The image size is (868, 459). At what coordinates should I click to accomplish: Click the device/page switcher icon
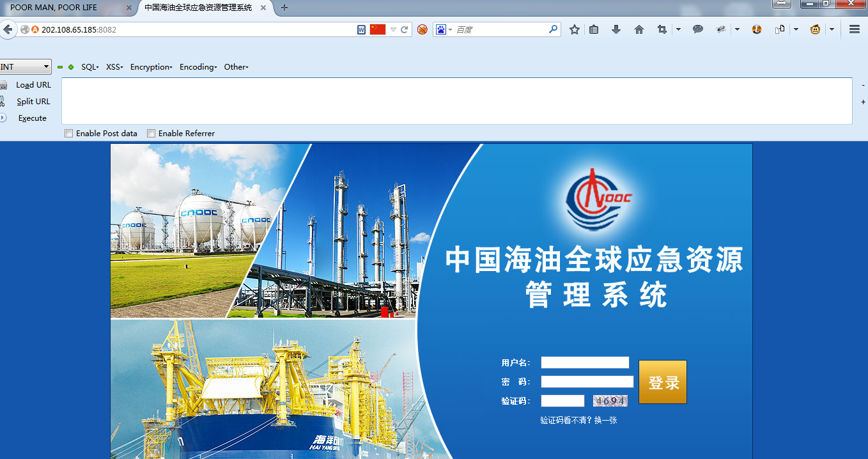click(x=780, y=29)
